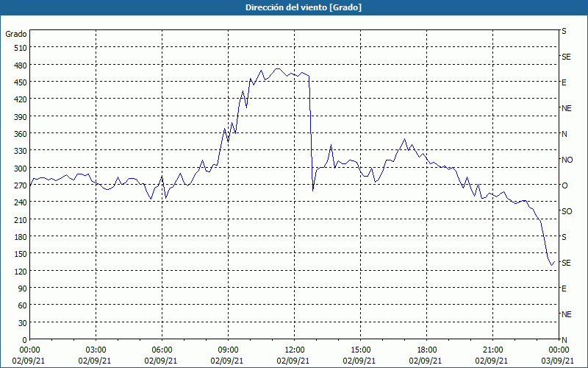Click the 480 value on the degree axis

coord(21,66)
